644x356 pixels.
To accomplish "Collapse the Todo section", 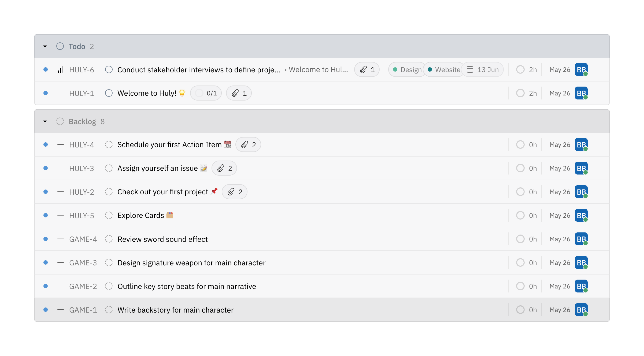I will point(45,46).
